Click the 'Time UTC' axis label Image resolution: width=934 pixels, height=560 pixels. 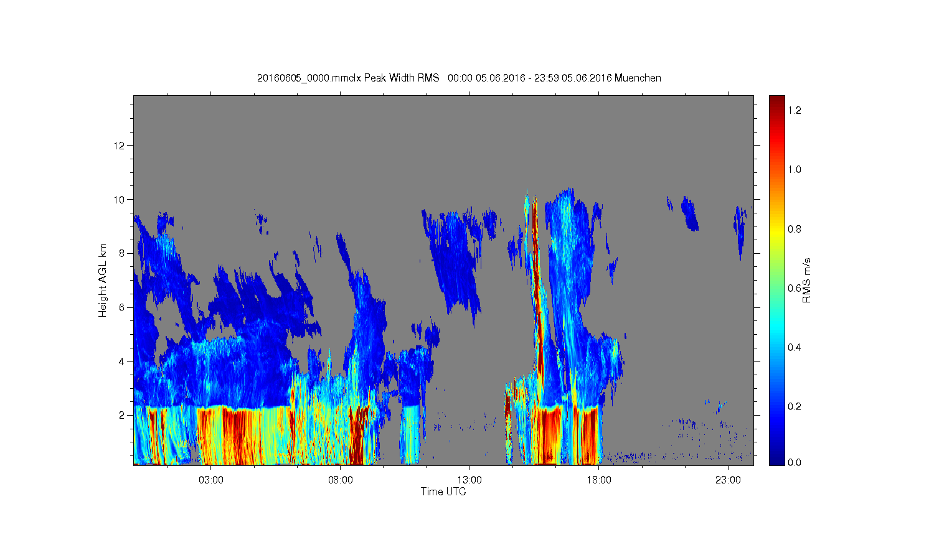[x=443, y=492]
